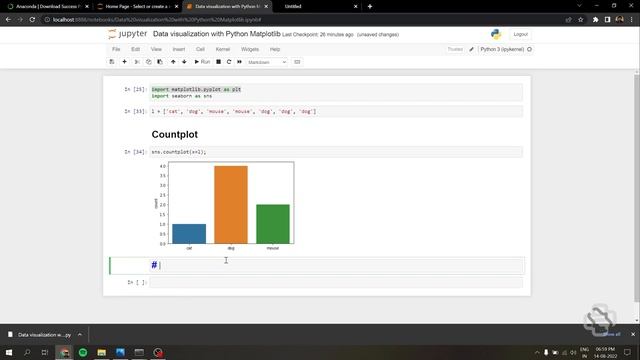The height and width of the screenshot is (360, 640).
Task: Close the Data visualization browser tab
Action: pos(266,7)
